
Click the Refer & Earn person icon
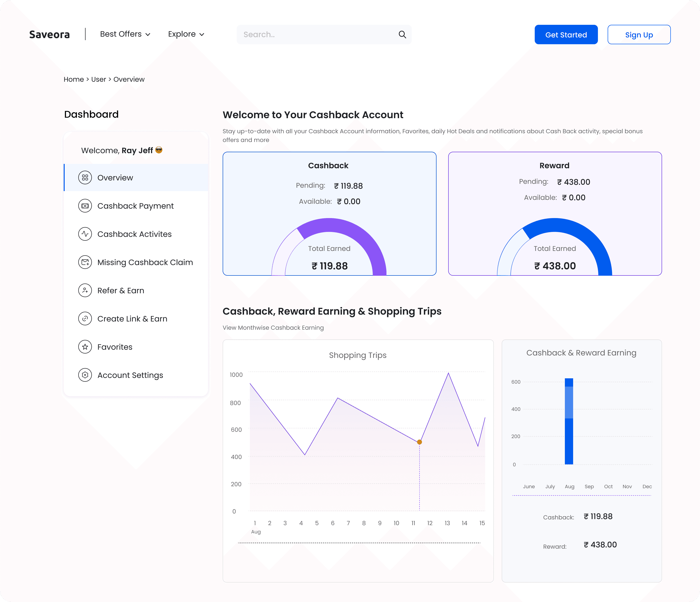coord(85,290)
